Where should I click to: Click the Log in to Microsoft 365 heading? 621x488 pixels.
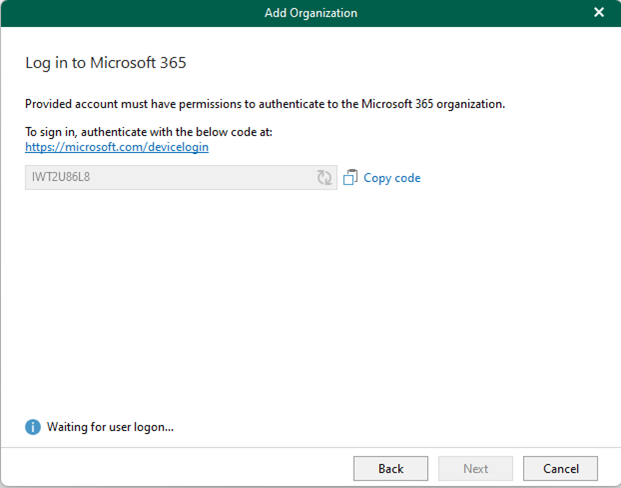click(x=106, y=63)
